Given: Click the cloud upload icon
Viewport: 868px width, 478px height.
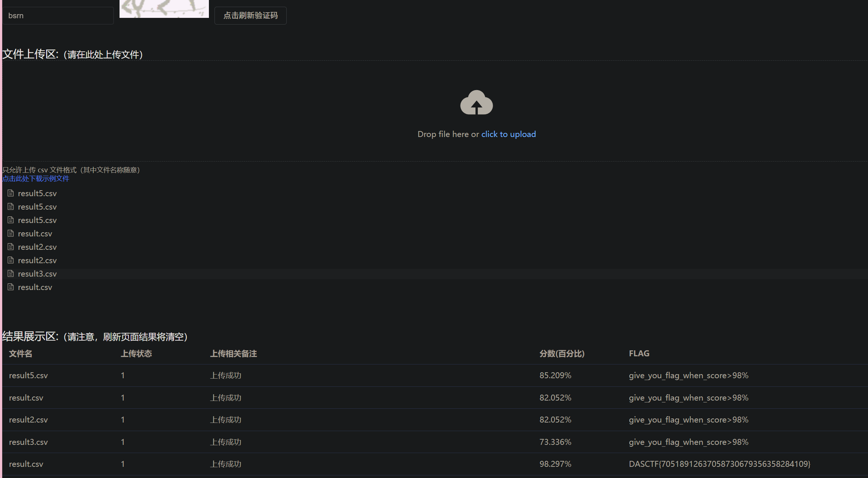Looking at the screenshot, I should point(476,102).
